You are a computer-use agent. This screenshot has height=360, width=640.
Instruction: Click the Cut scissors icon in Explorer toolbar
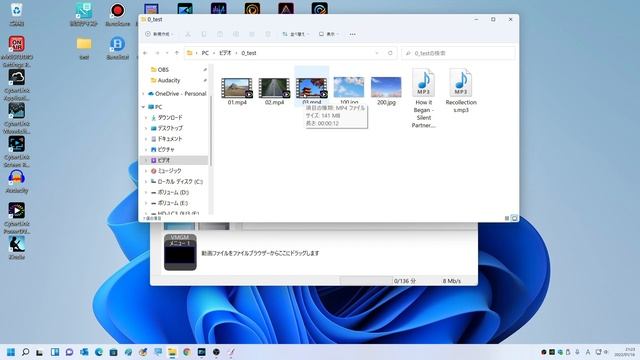(x=188, y=34)
